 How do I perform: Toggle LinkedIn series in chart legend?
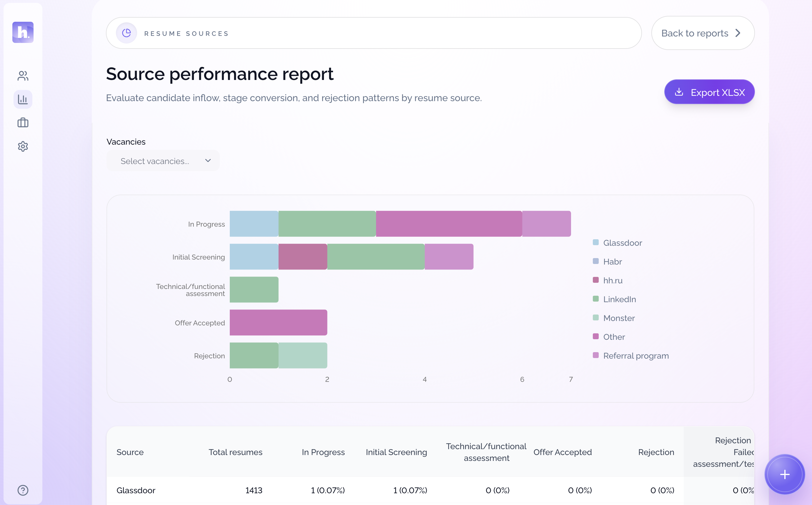click(x=619, y=299)
